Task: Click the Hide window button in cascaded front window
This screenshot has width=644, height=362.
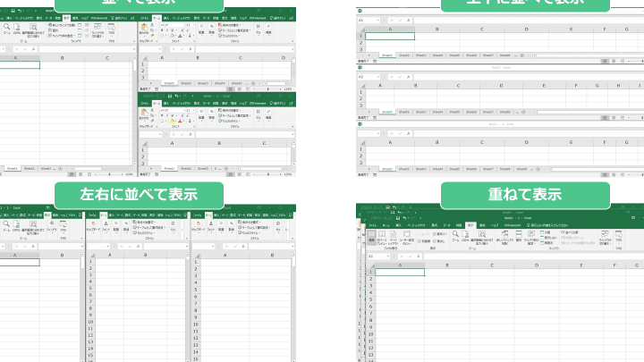Action: pos(547,238)
